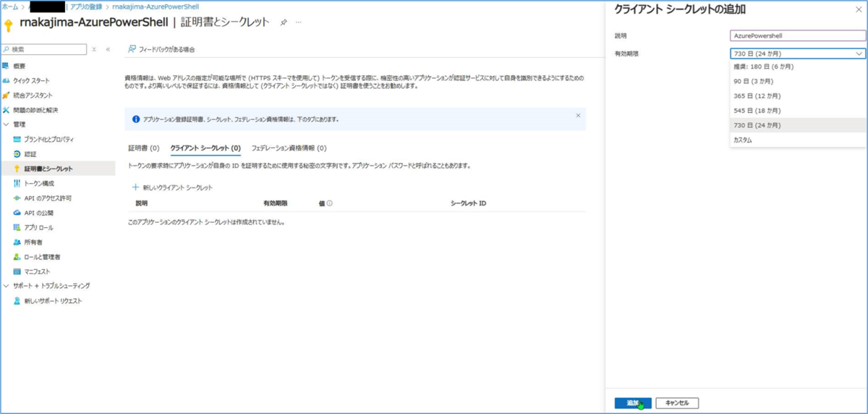The width and height of the screenshot is (868, 414).
Task: Click the 説明 input containing AzurePowershell
Action: 798,35
